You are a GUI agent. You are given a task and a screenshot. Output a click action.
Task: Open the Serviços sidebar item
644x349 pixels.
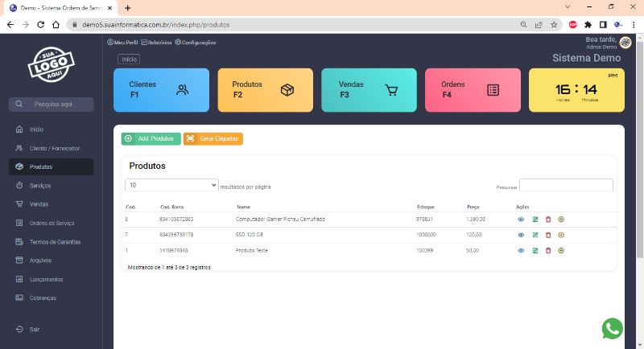tap(39, 186)
